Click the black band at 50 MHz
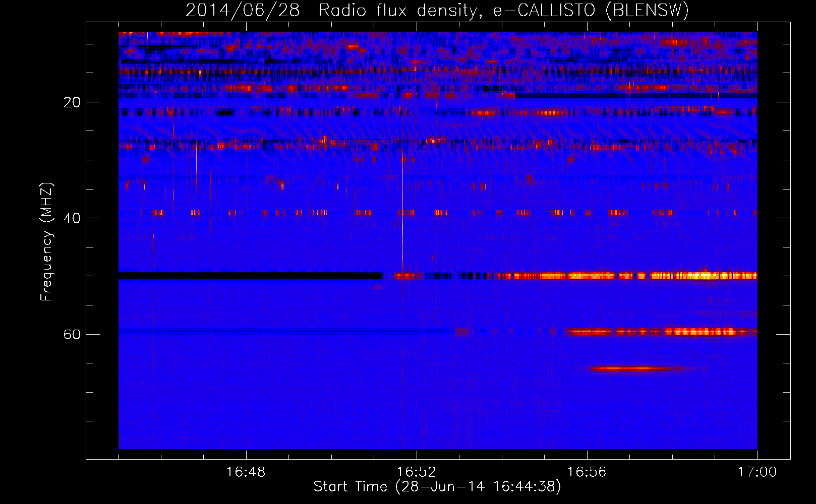 pos(251,276)
